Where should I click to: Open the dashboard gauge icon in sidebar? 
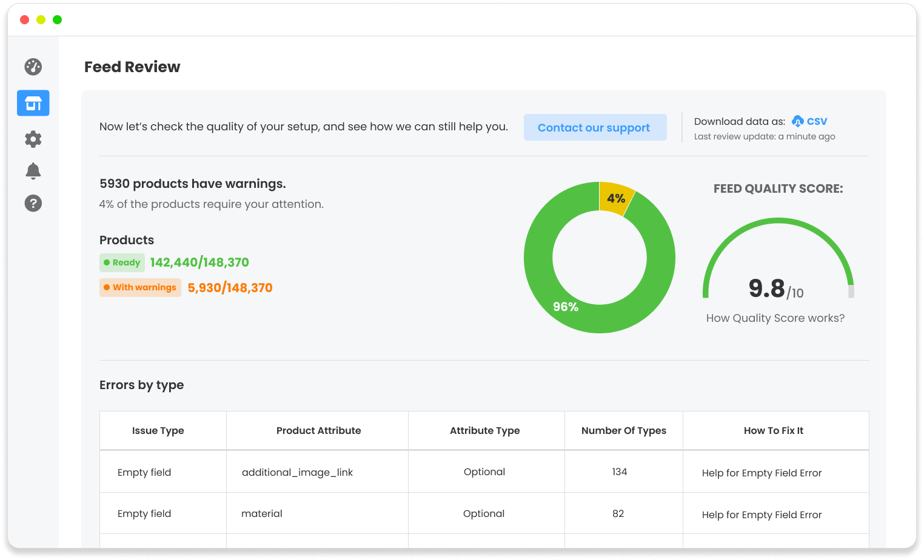[x=33, y=67]
